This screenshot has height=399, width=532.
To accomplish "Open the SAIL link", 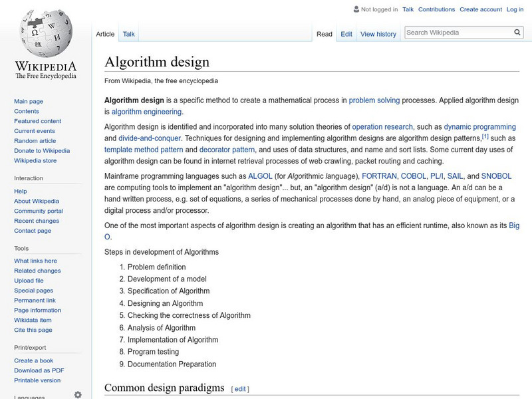I will click(455, 176).
